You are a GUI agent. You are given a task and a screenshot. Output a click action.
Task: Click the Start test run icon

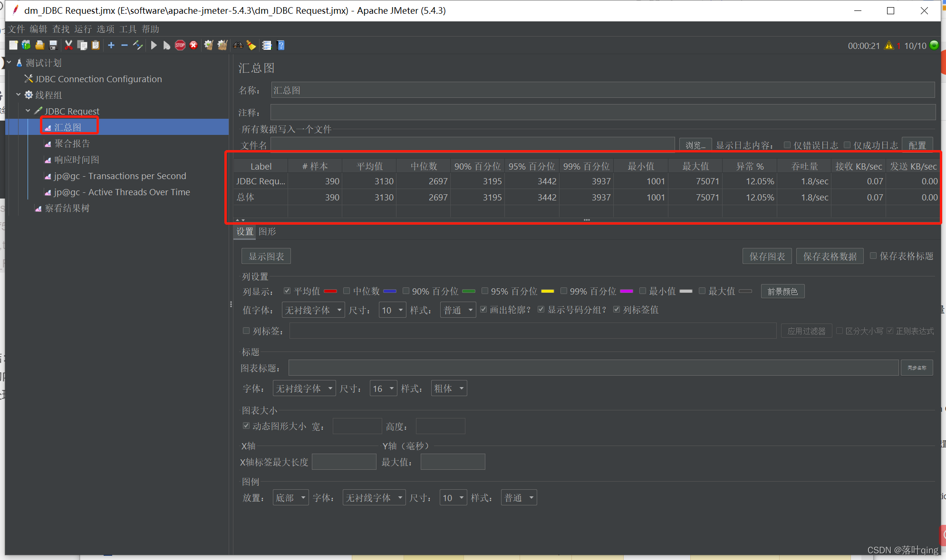click(x=154, y=45)
